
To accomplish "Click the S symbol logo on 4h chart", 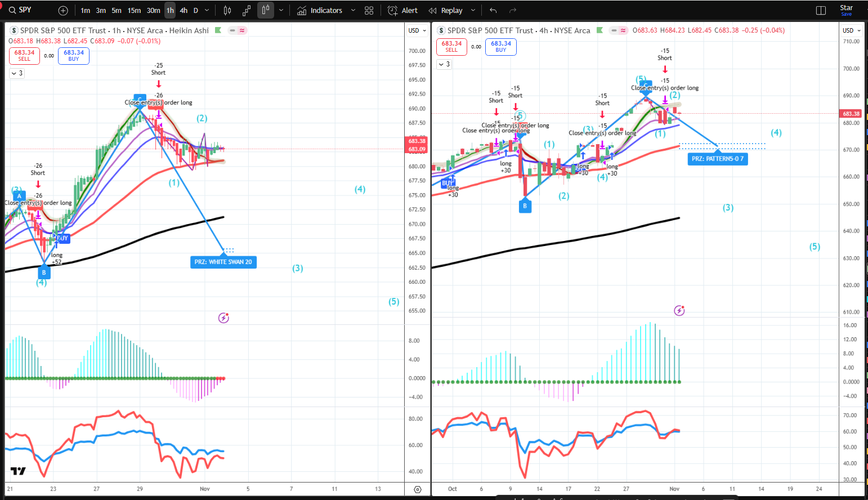I will coord(441,30).
